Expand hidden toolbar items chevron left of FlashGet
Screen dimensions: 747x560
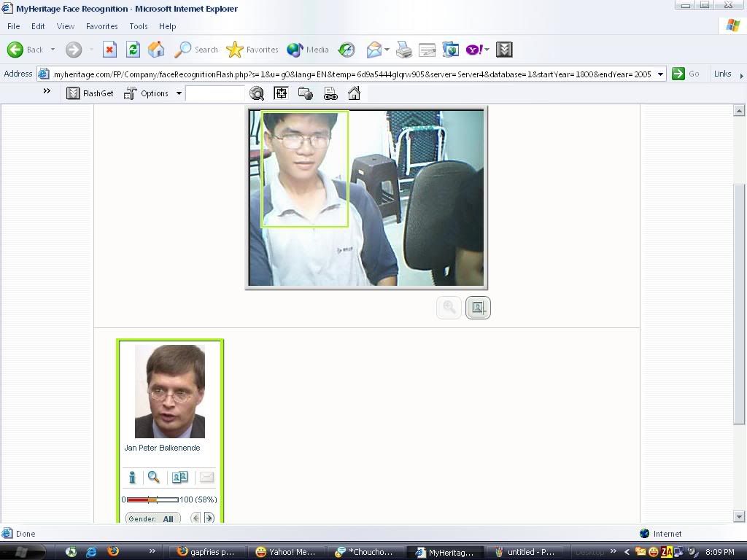point(47,91)
